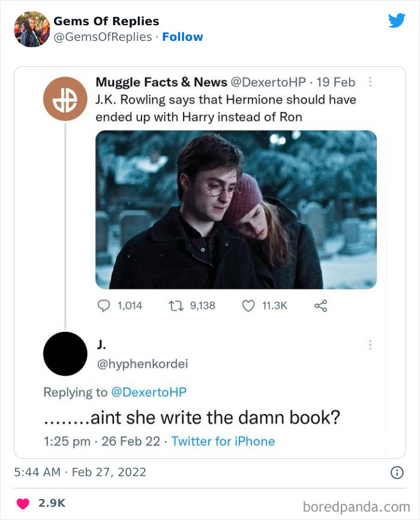Toggle follow state for Gems Of Replies
This screenshot has height=520, width=420.
[x=183, y=37]
